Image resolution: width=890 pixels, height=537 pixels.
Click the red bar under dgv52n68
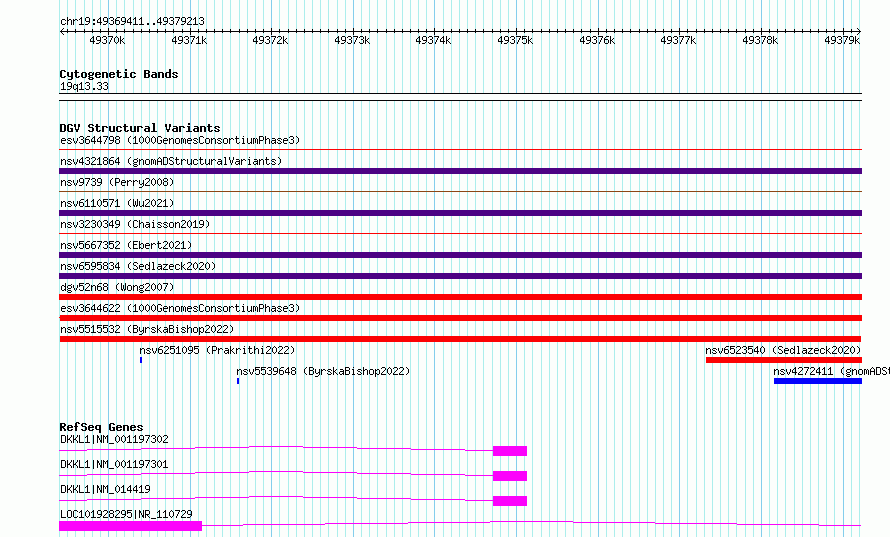(460, 297)
